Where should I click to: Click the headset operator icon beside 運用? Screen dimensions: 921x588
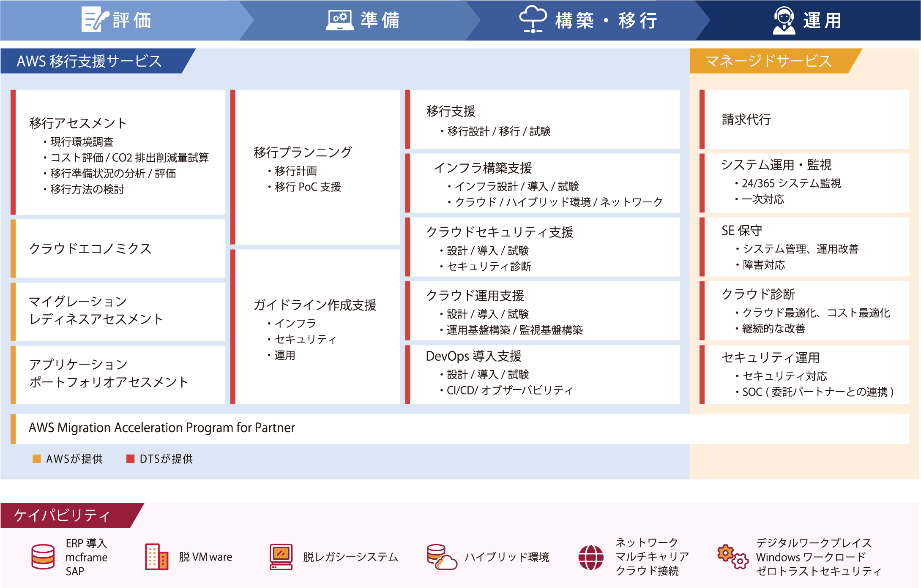pos(784,20)
